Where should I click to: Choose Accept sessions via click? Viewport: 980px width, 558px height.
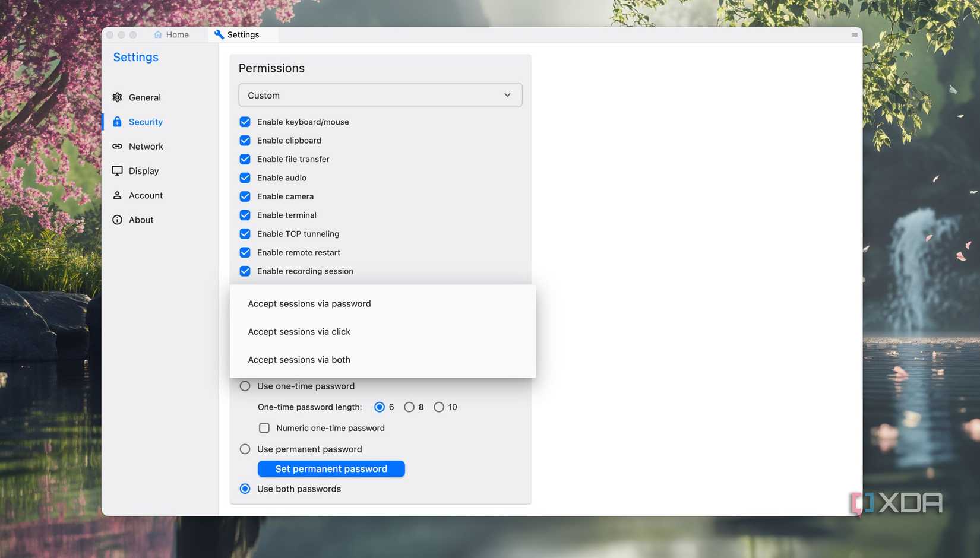click(299, 331)
